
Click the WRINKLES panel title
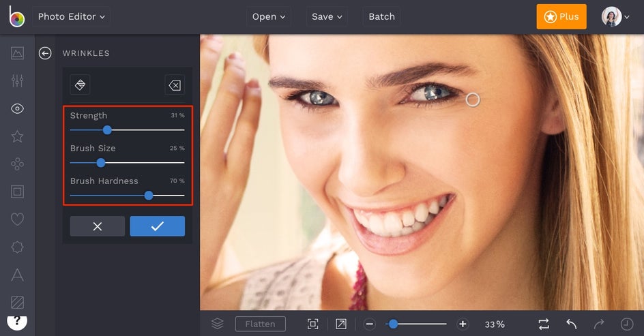[86, 53]
